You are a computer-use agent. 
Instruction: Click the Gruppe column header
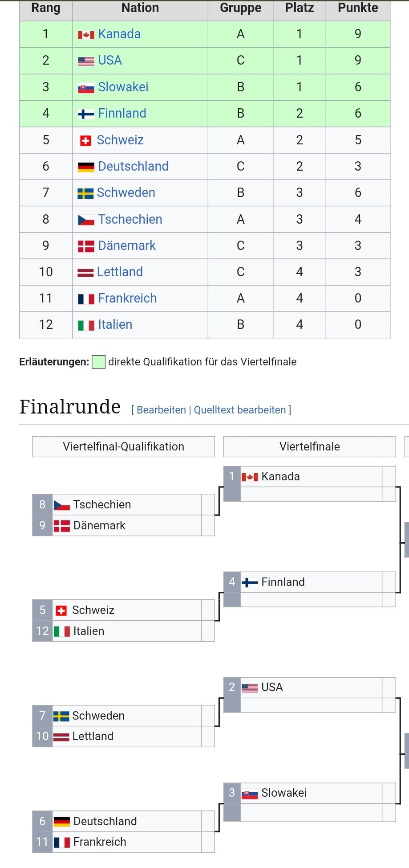click(x=240, y=8)
